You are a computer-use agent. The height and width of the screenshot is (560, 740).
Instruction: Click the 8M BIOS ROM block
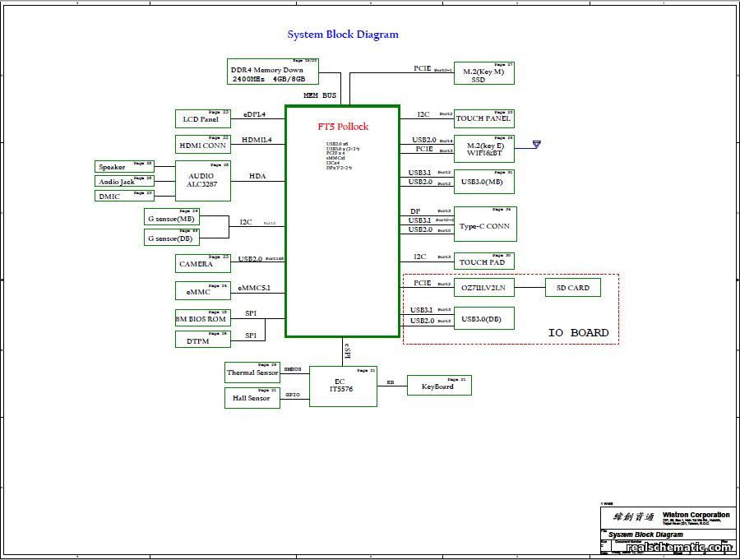click(202, 318)
